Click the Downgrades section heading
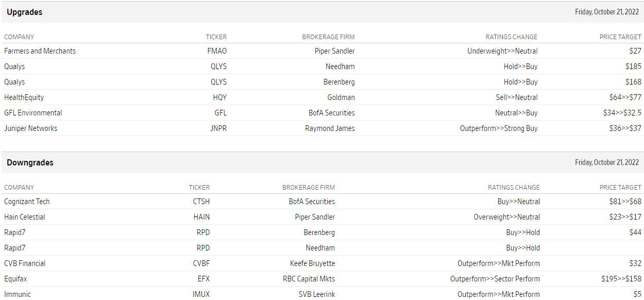The height and width of the screenshot is (300, 644). click(30, 162)
